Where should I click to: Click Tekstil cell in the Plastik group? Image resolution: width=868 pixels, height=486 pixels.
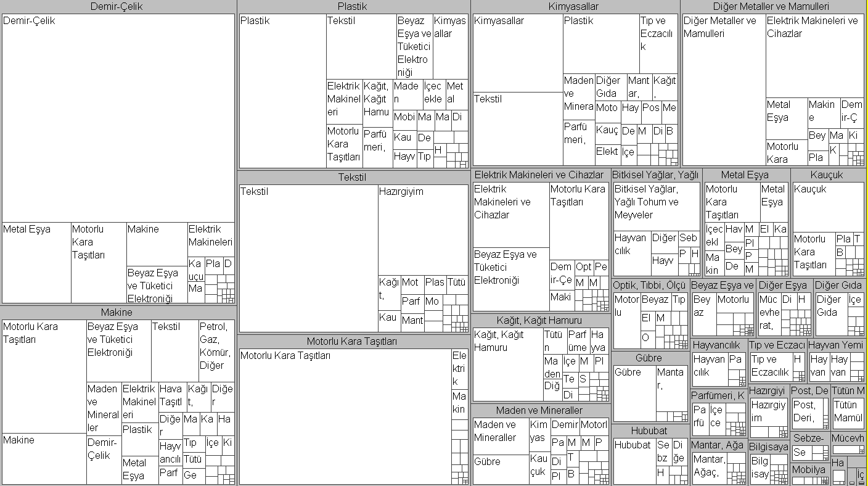[361, 46]
